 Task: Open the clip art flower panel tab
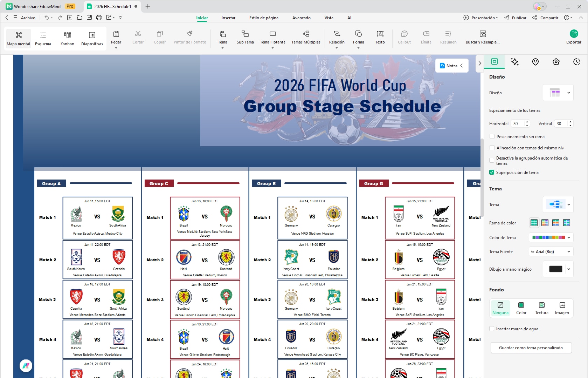[x=556, y=62]
